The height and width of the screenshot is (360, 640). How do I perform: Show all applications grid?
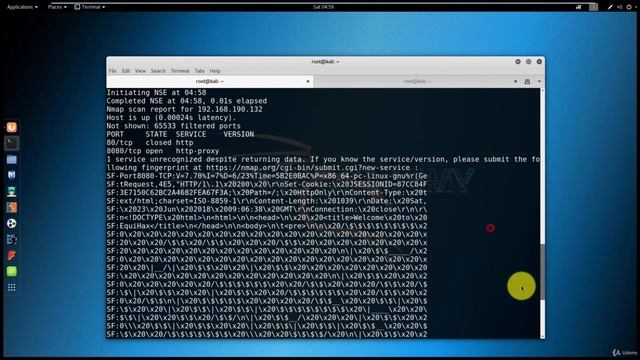pos(11,288)
